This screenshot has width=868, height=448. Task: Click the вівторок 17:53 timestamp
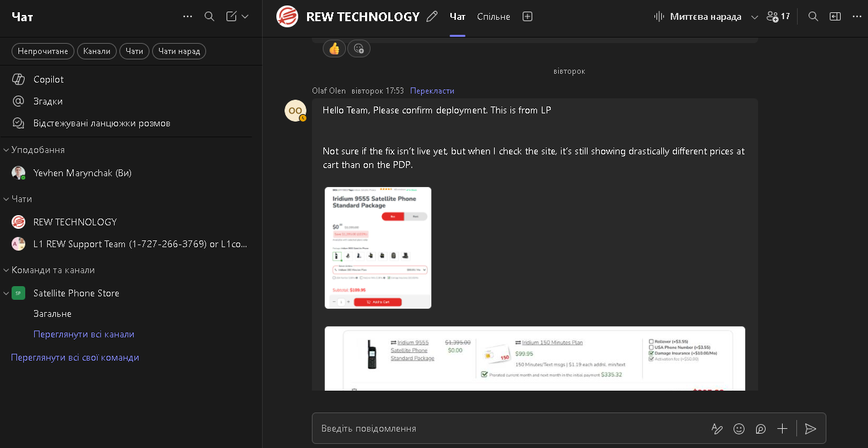pos(378,91)
